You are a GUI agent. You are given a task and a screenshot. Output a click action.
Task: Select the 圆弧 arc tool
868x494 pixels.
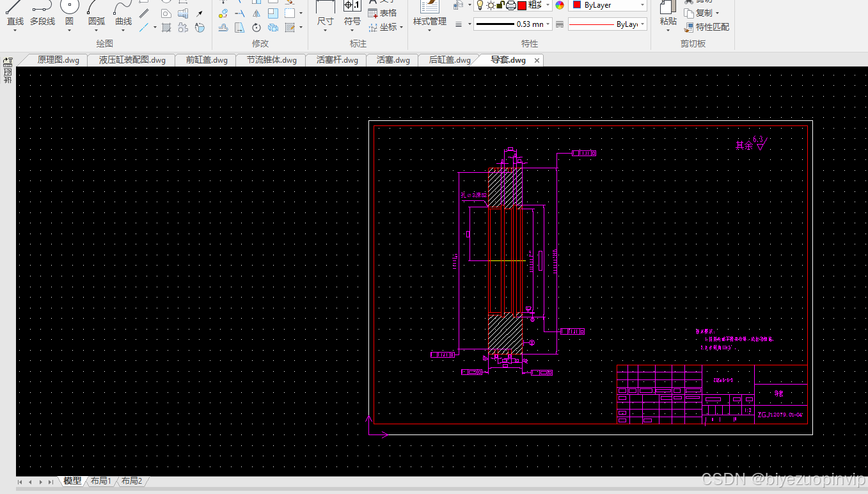pos(97,13)
